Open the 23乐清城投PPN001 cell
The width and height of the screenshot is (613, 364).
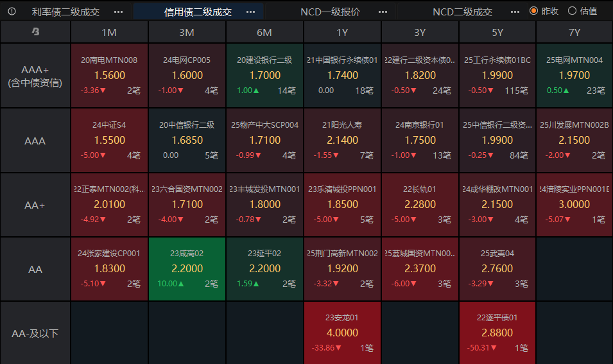coord(342,205)
